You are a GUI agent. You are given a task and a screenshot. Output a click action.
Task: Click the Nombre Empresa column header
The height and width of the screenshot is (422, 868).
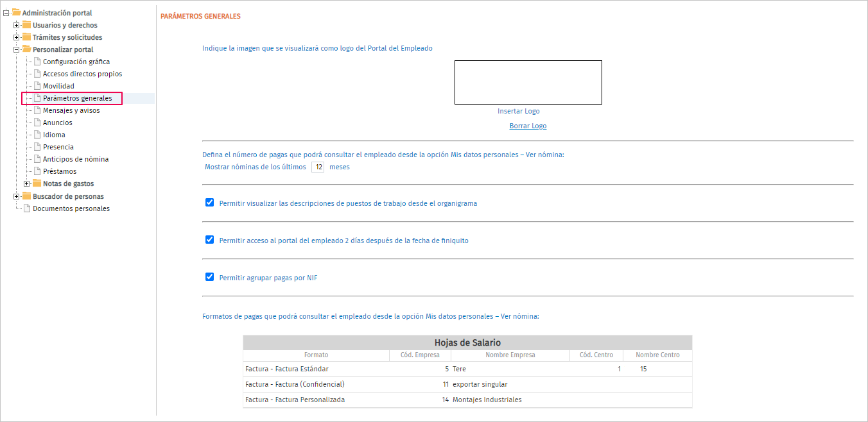click(x=510, y=355)
